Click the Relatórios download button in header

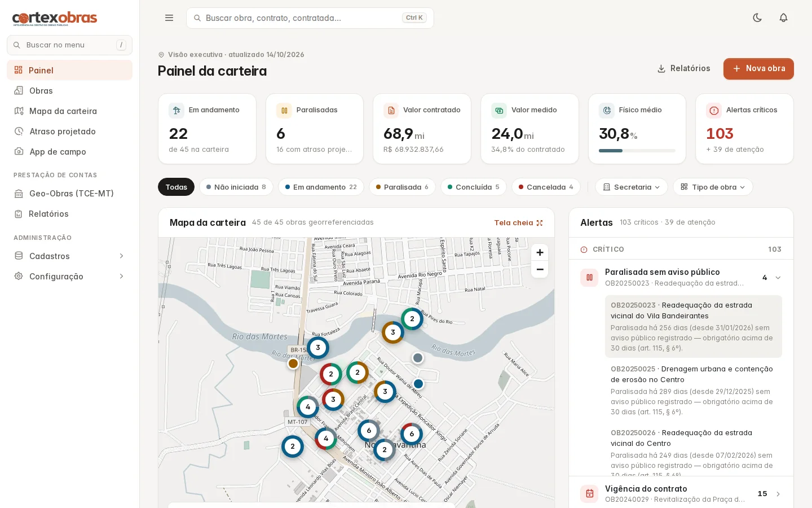683,68
